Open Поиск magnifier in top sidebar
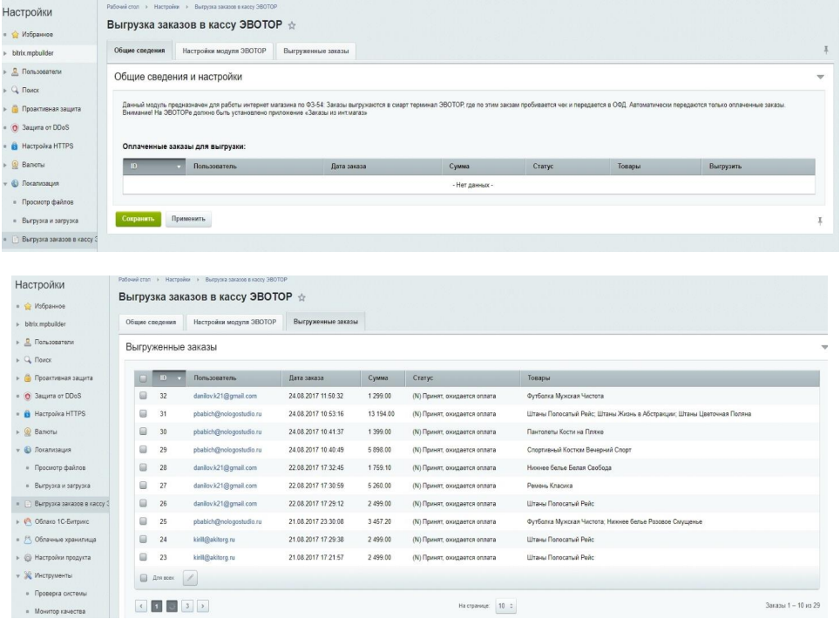Screen dimensions: 840x619 15,90
